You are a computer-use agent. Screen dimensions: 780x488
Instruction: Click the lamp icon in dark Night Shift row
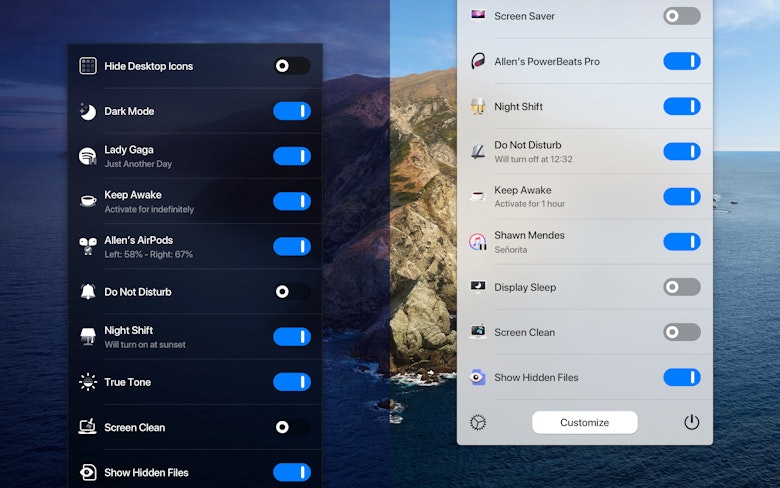88,336
